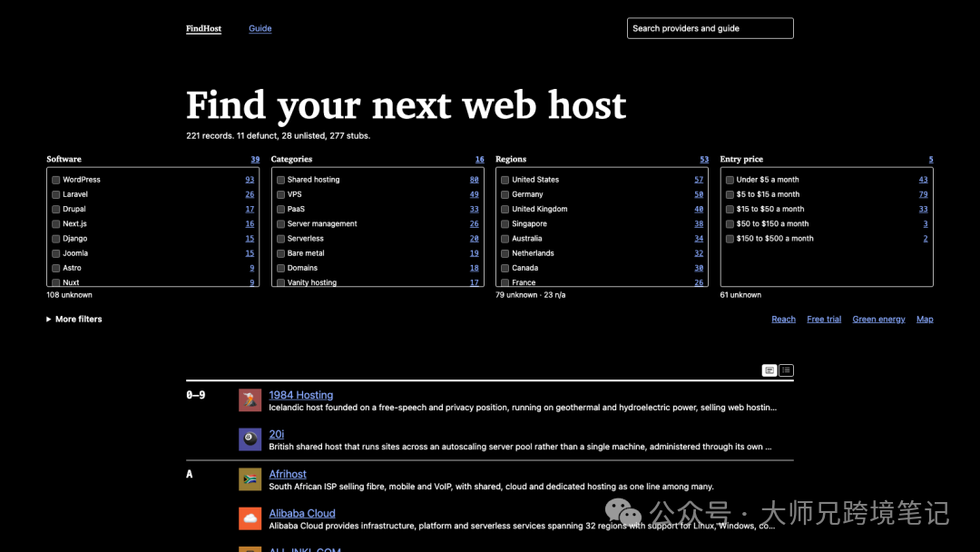Click the Alibaba Cloud orange logo
The width and height of the screenshot is (980, 552).
(250, 519)
